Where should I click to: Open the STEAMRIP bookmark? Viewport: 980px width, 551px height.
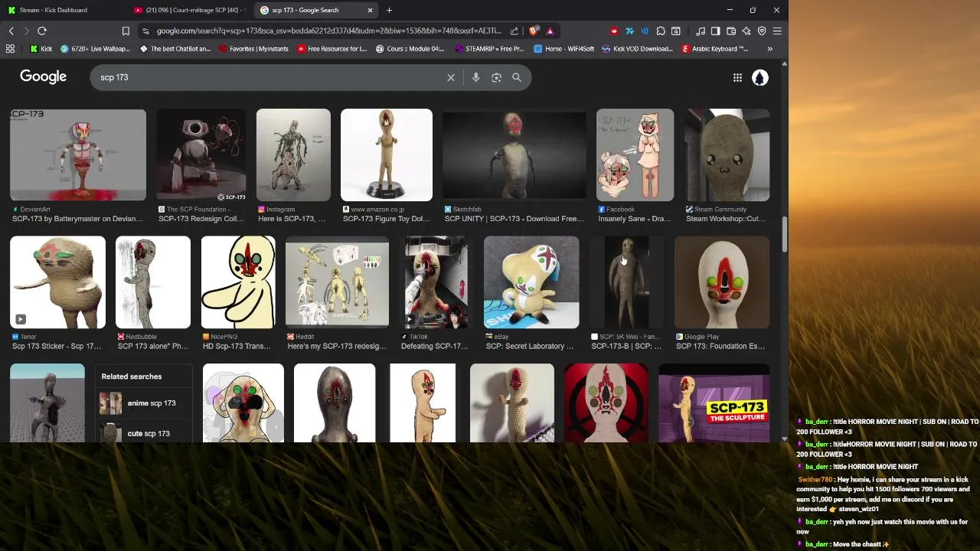pos(489,48)
